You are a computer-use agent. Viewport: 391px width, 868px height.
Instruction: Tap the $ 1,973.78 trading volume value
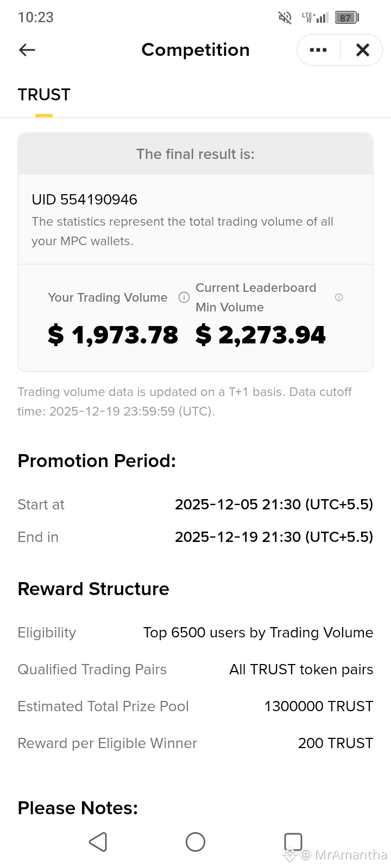(113, 335)
